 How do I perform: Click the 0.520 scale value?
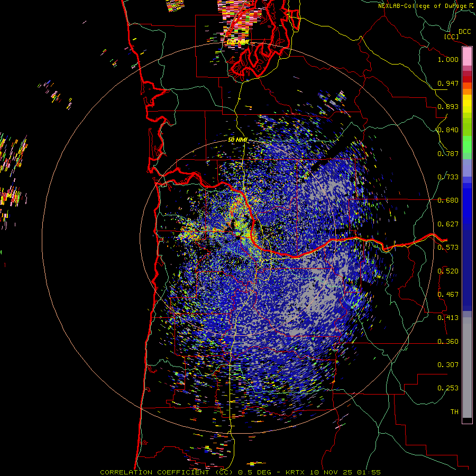pyautogui.click(x=448, y=271)
